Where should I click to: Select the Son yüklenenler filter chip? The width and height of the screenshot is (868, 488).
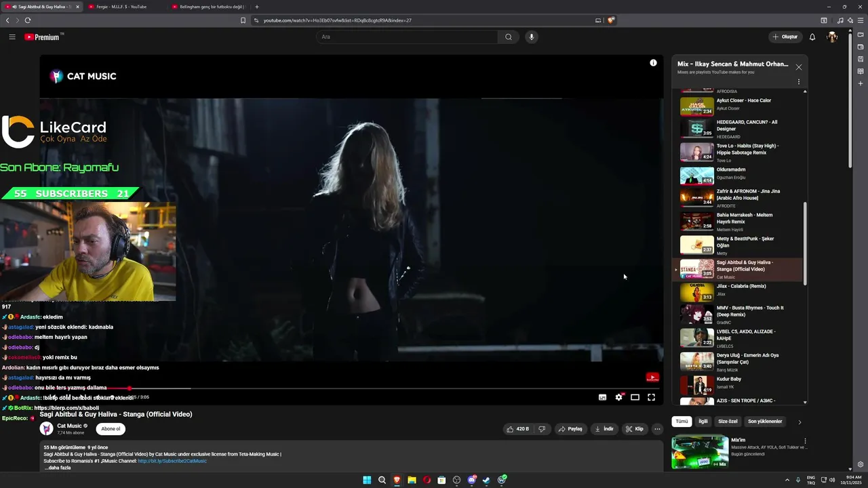coord(765,422)
